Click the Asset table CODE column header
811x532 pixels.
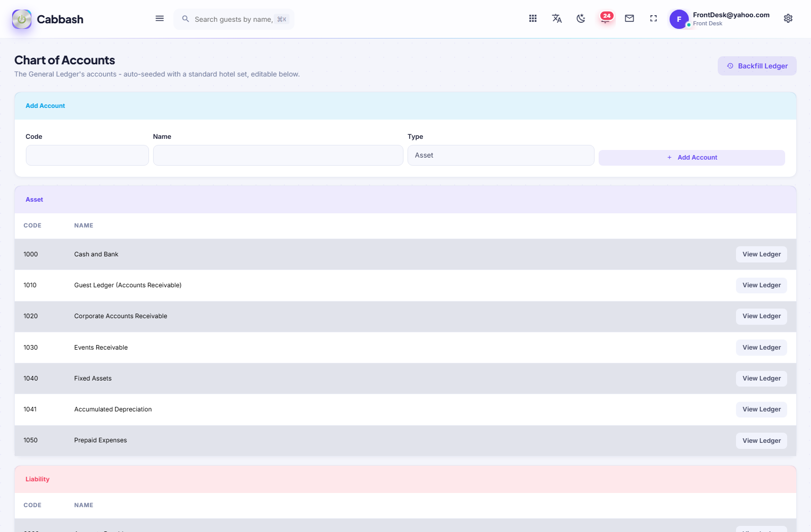click(32, 225)
